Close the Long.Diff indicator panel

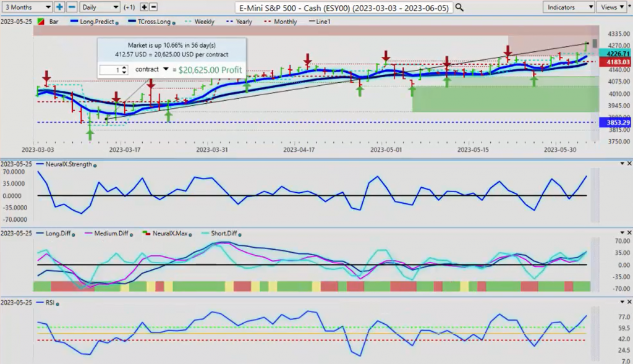click(629, 232)
